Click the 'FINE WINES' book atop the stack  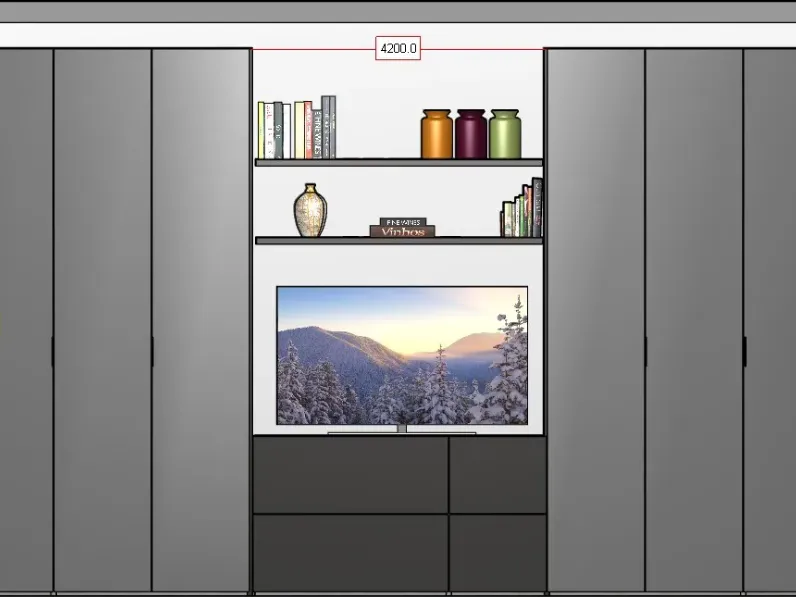coord(403,222)
